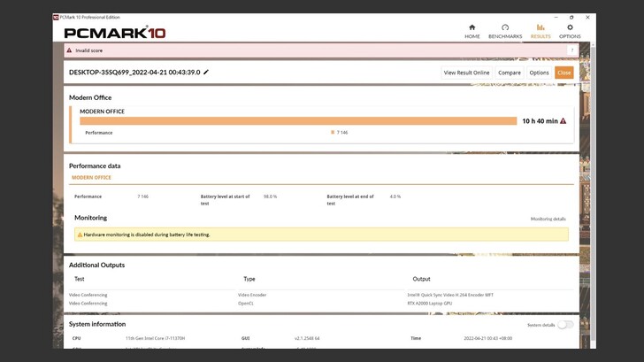Click the orange Modern Office score bar
Viewport: 644px width, 362px height.
pyautogui.click(x=298, y=120)
